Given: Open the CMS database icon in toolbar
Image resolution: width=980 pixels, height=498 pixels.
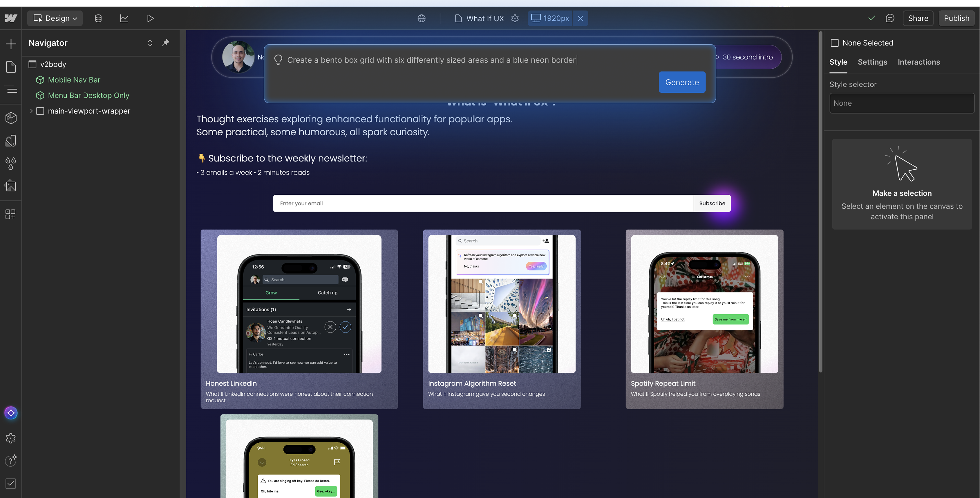Looking at the screenshot, I should tap(98, 18).
